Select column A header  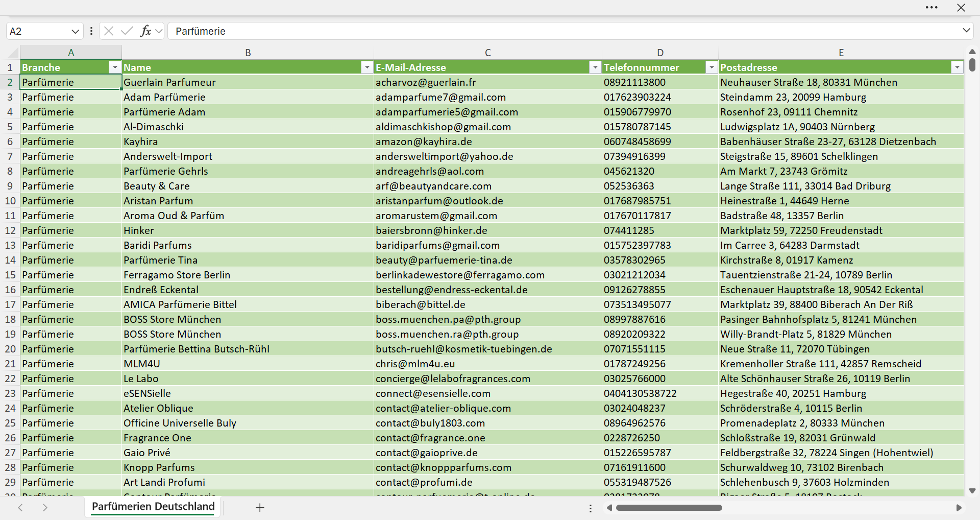71,53
